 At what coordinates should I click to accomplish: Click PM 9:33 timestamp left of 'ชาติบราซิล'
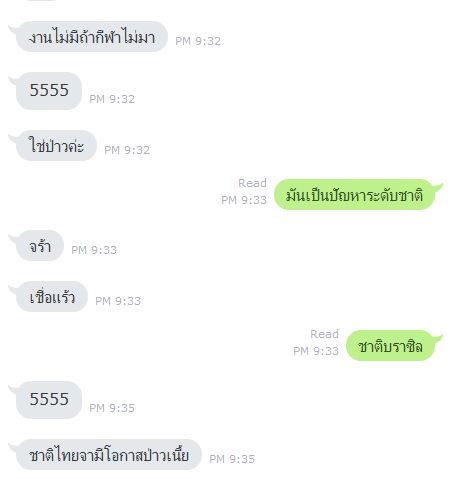pyautogui.click(x=316, y=351)
